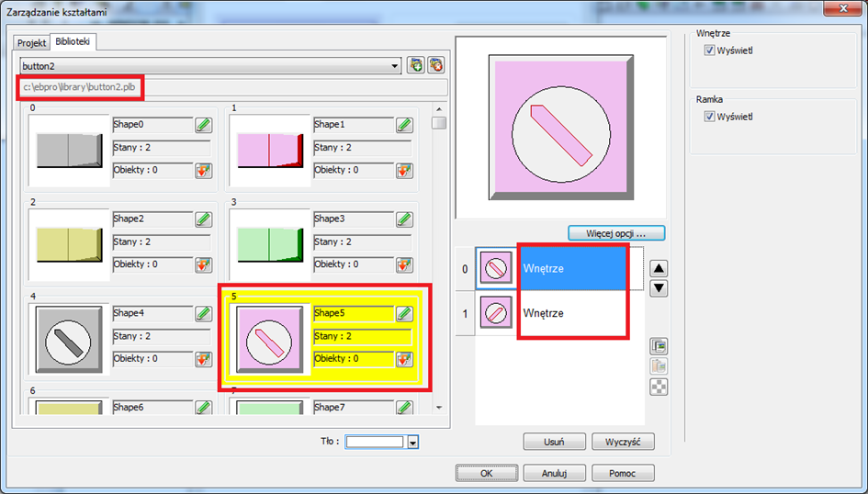Click the pencil edit icon for Shape5
Screen dimensions: 868x494
point(405,314)
